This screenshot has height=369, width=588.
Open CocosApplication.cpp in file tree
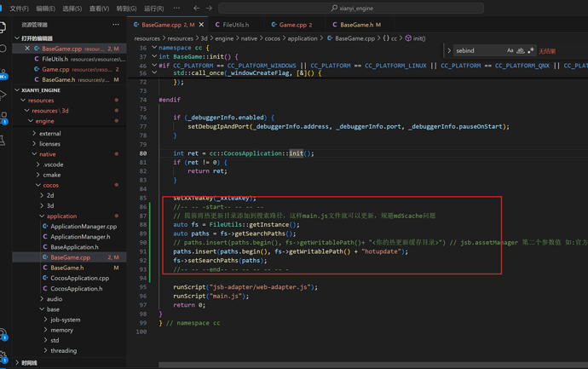pos(79,278)
